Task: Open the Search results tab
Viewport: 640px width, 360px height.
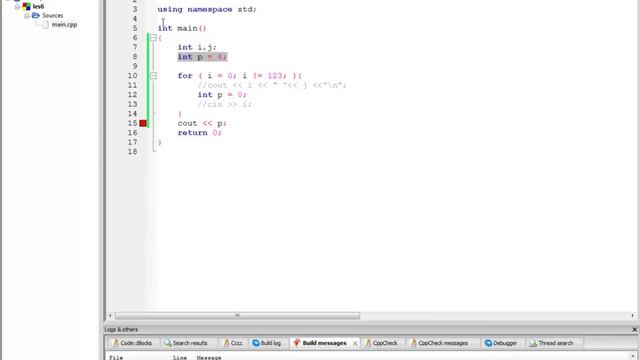Action: pyautogui.click(x=186, y=343)
